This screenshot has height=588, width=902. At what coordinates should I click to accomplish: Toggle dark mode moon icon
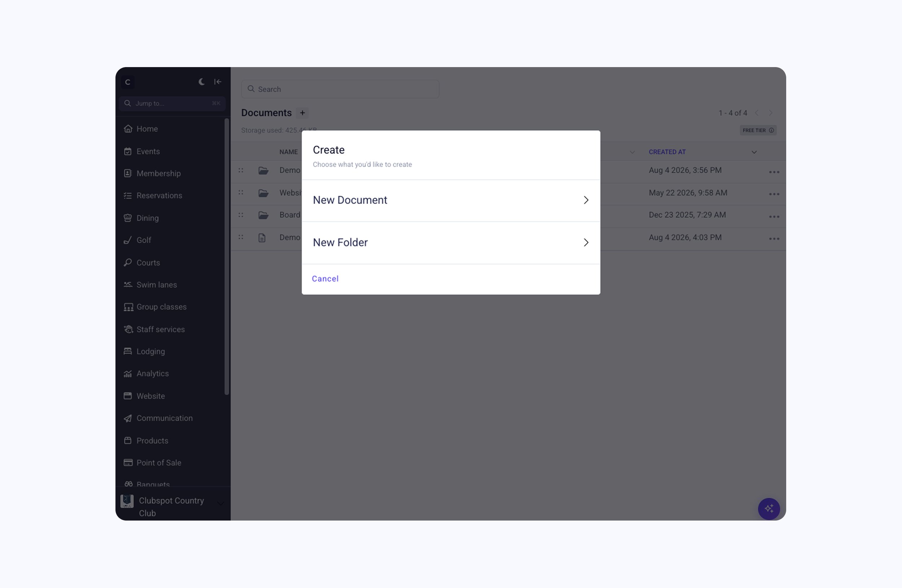[x=202, y=82]
